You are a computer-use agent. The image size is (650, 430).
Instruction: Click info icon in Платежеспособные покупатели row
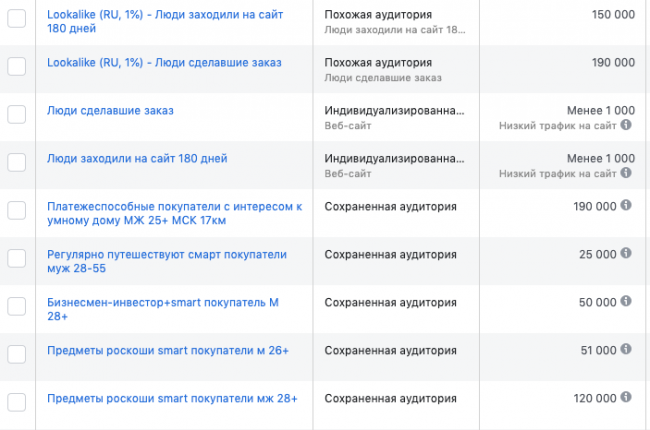tap(626, 205)
